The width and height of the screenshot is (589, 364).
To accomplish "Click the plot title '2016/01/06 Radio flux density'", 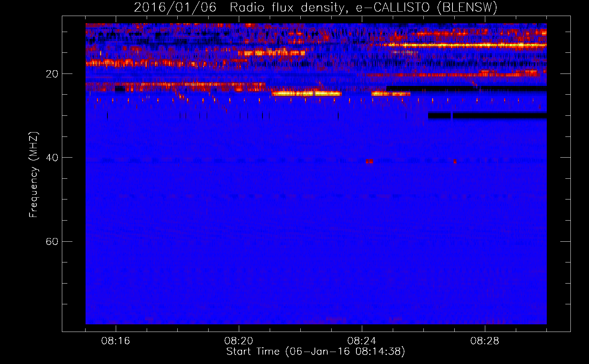I will click(x=315, y=7).
